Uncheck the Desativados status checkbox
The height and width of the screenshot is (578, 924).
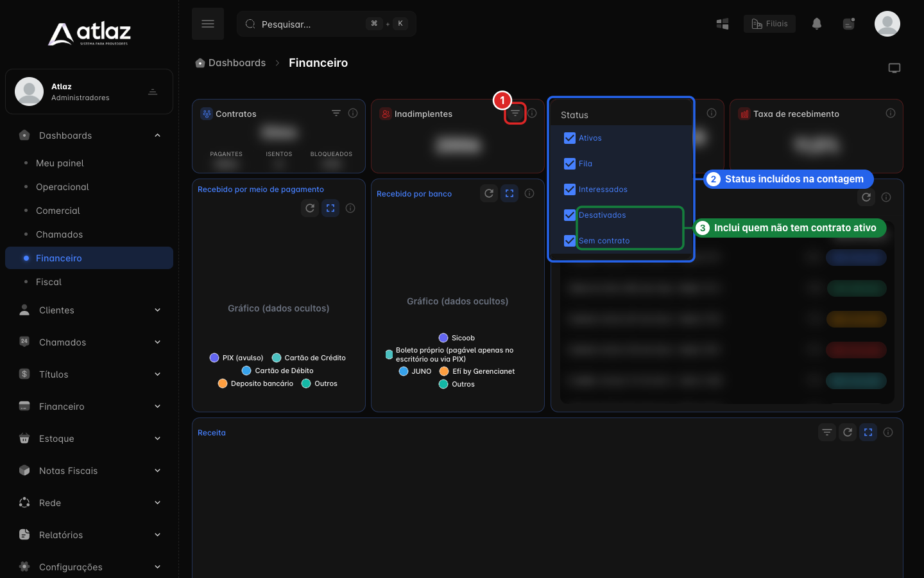(570, 215)
